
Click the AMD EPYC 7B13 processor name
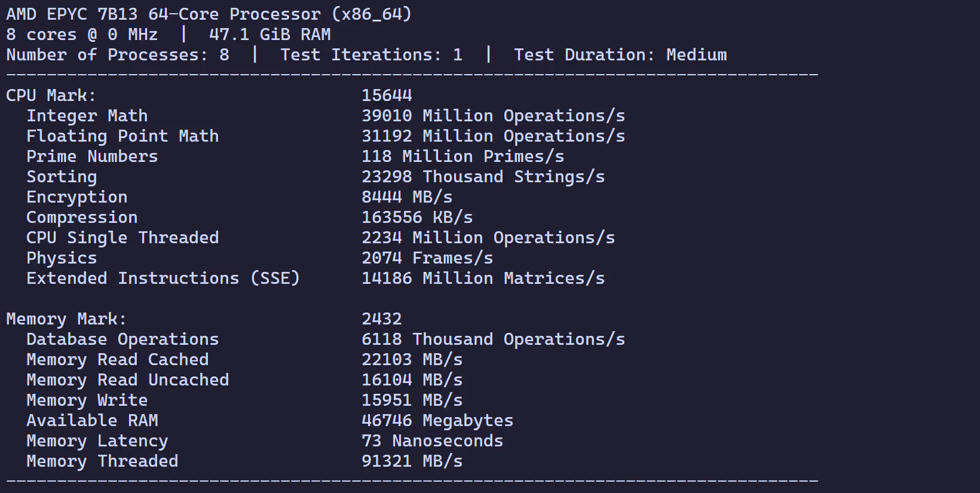(209, 14)
